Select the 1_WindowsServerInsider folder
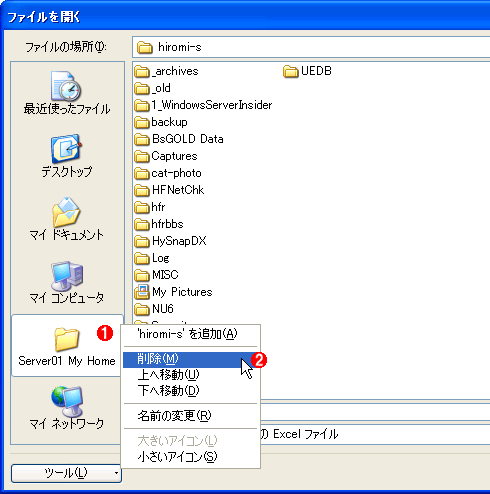The height and width of the screenshot is (494, 490). 203,105
